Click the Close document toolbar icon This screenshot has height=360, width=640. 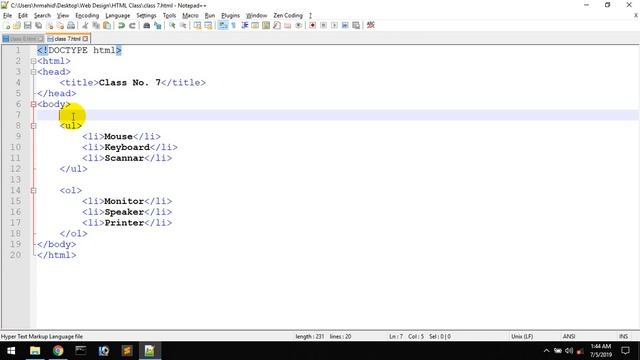pyautogui.click(x=50, y=25)
